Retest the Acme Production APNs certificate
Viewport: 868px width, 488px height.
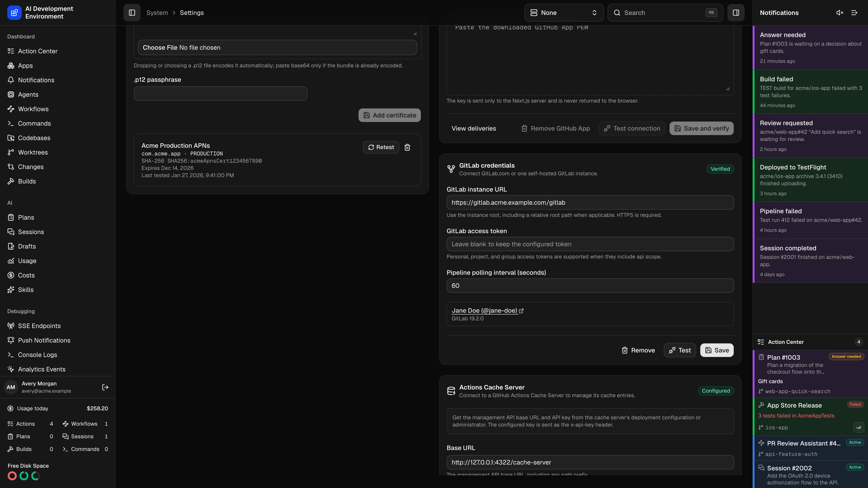pos(381,147)
